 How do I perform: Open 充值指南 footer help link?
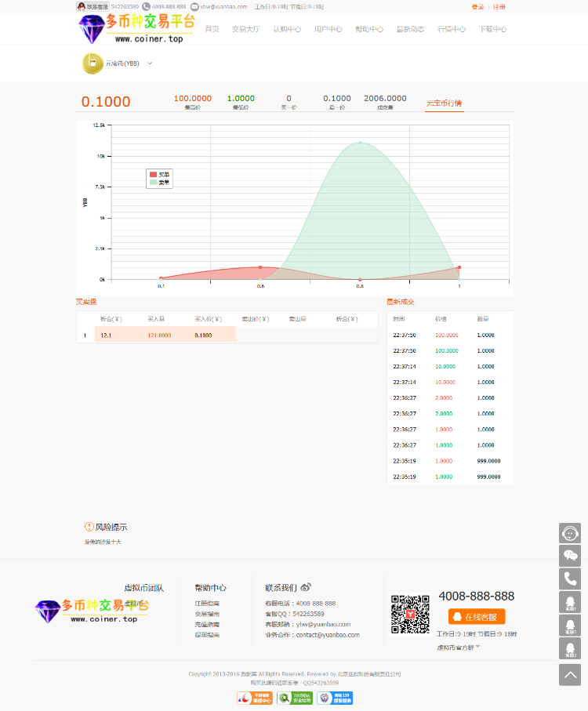coord(207,625)
